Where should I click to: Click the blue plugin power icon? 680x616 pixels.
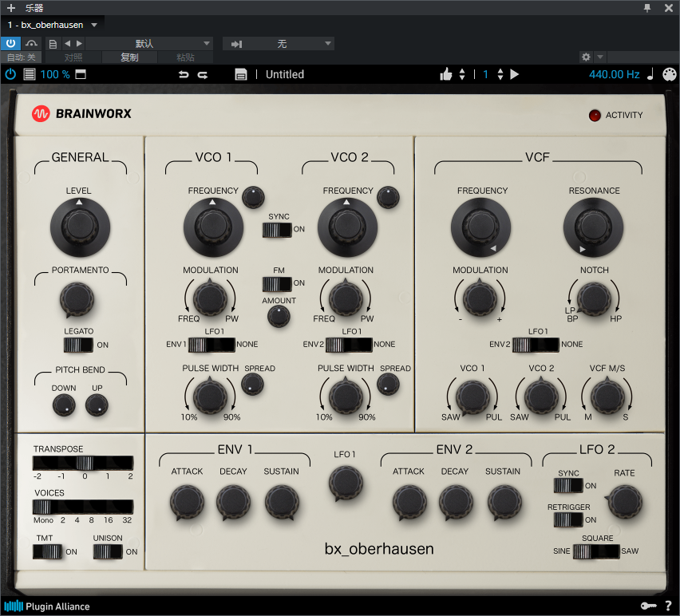pos(10,74)
